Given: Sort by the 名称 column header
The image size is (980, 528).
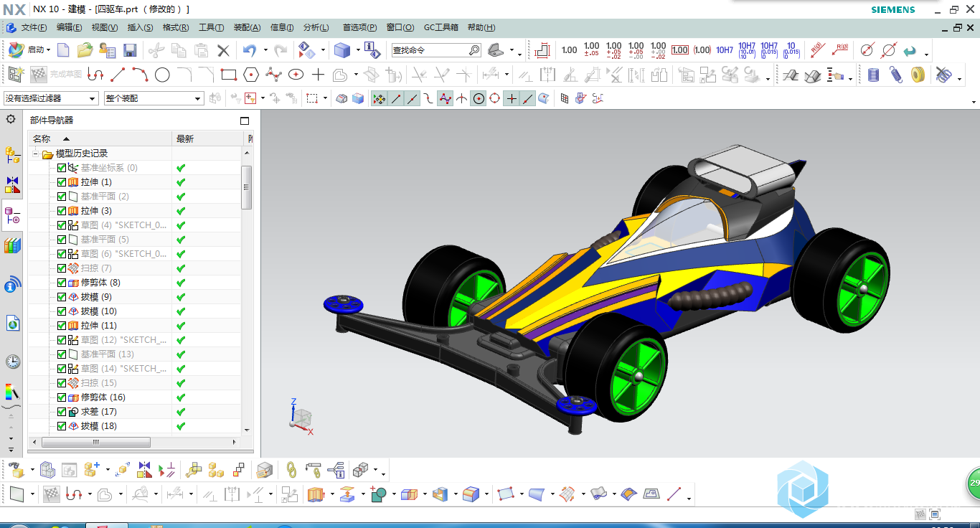Looking at the screenshot, I should 100,138.
